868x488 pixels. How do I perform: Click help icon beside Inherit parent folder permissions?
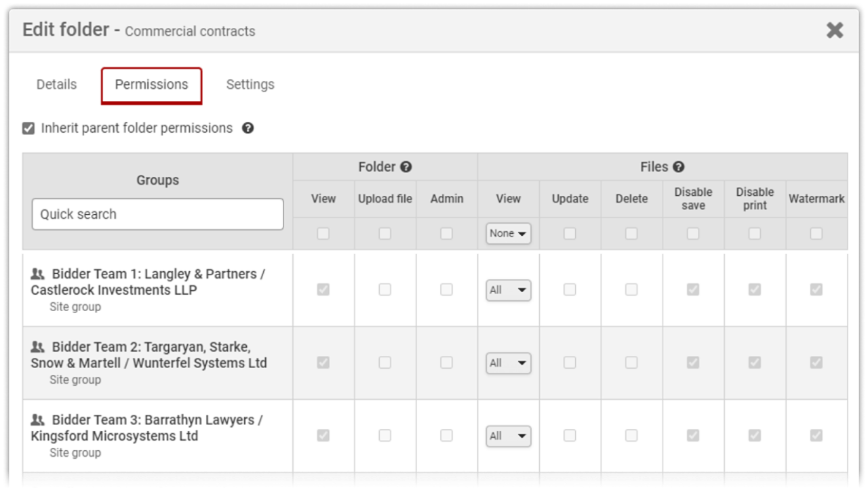248,128
